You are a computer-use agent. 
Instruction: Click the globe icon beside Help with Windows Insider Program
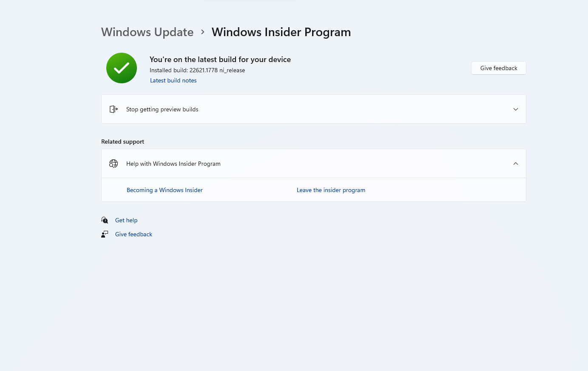(114, 164)
